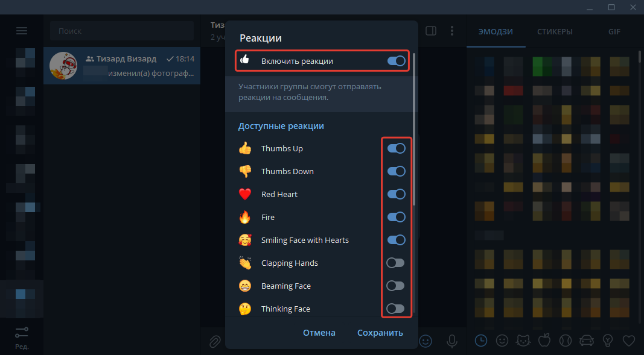Enable the Clapping Hands reaction
Viewport: 644px width, 355px height.
click(395, 263)
